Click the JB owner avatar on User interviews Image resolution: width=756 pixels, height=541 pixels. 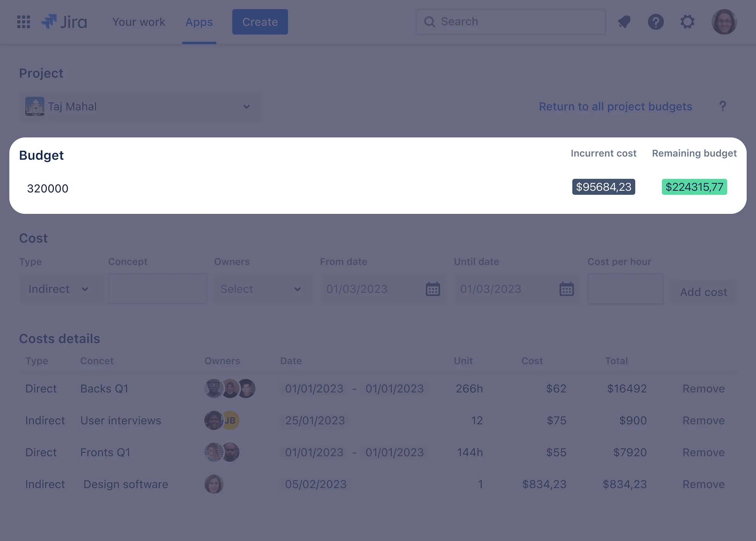coord(230,420)
